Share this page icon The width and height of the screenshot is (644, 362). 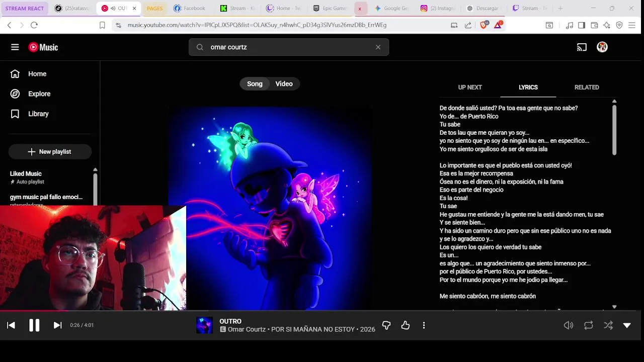[468, 25]
